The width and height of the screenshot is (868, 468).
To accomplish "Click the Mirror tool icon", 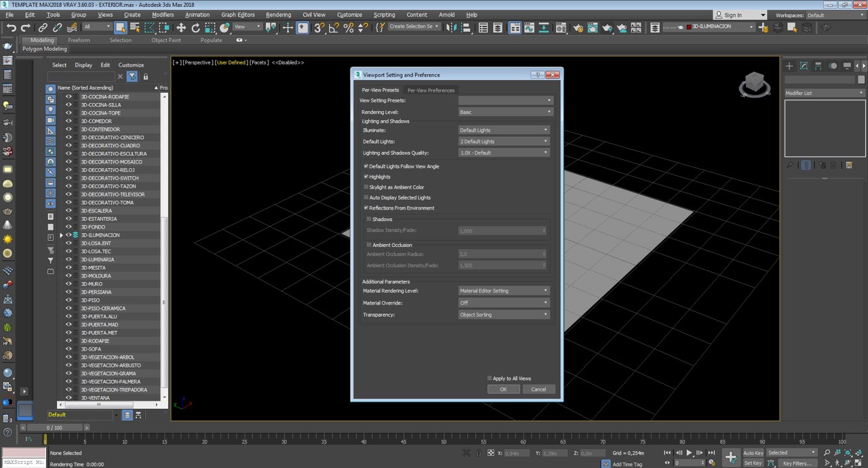I will [x=450, y=28].
